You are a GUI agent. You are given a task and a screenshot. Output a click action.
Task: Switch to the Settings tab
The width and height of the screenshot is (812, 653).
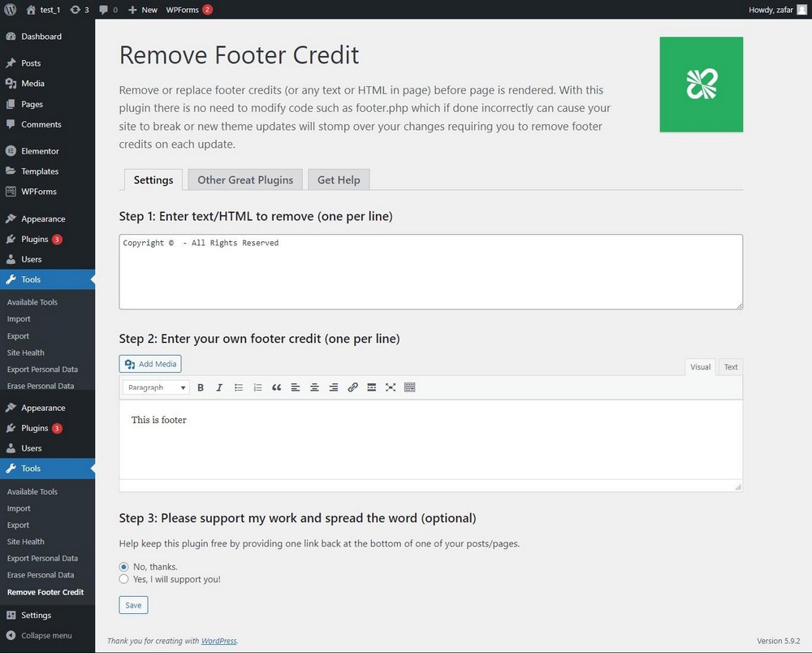[153, 179]
